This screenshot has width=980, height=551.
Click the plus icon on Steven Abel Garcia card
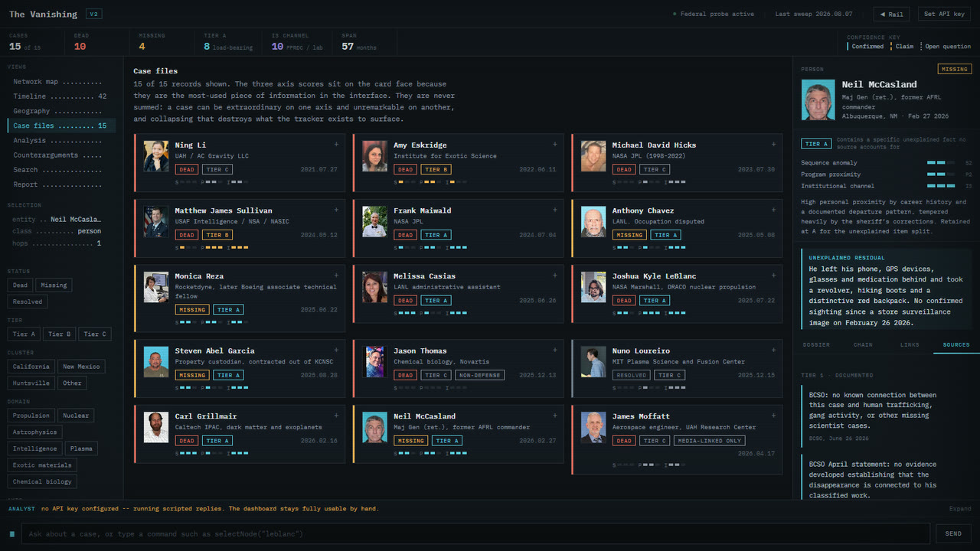pyautogui.click(x=336, y=350)
